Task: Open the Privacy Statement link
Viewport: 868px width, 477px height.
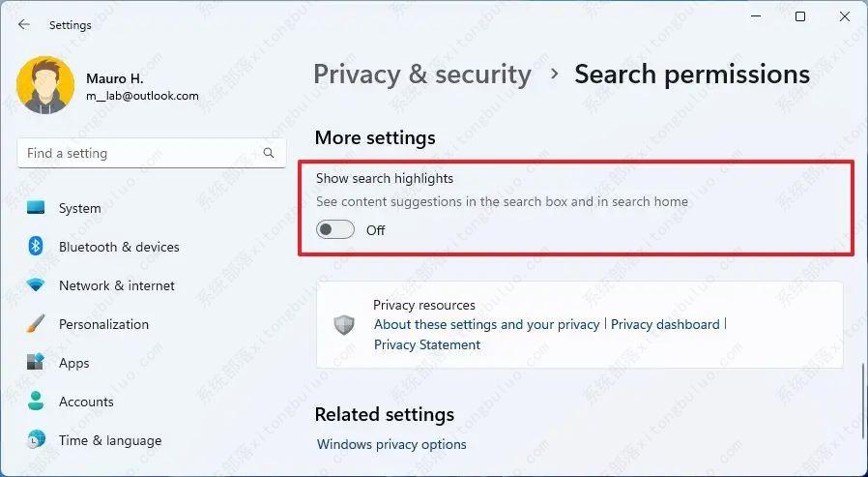Action: point(427,344)
